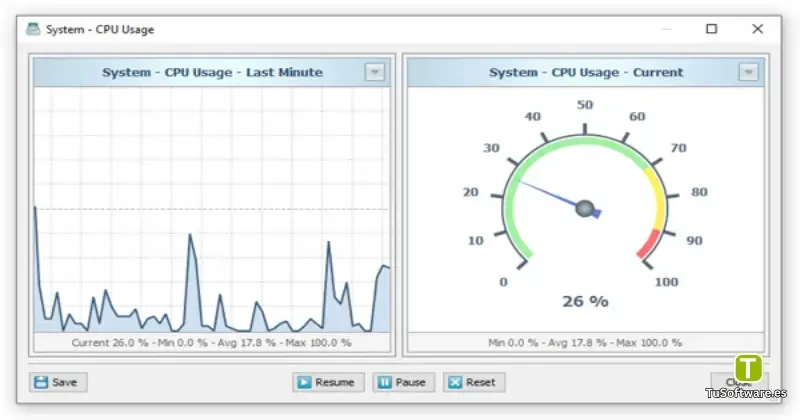Click the Last Minute chart statistics line
Viewport: 800px width, 420px height.
pyautogui.click(x=211, y=342)
